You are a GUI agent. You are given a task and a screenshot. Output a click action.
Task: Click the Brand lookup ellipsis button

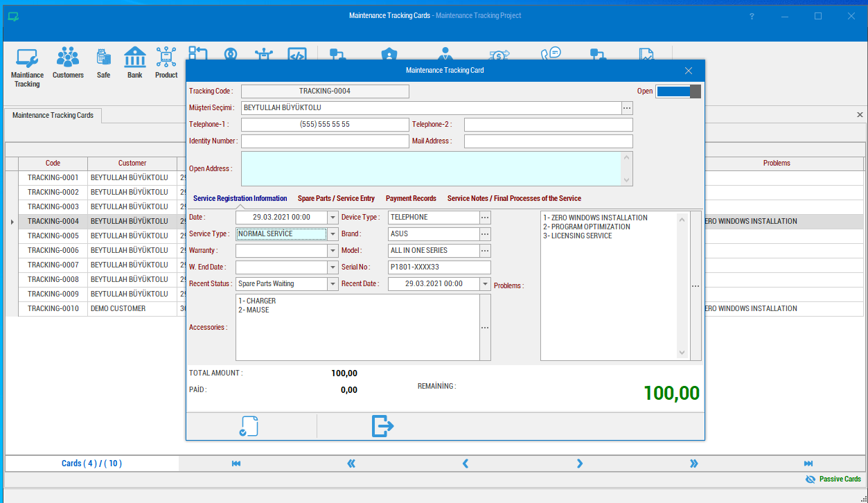click(485, 234)
